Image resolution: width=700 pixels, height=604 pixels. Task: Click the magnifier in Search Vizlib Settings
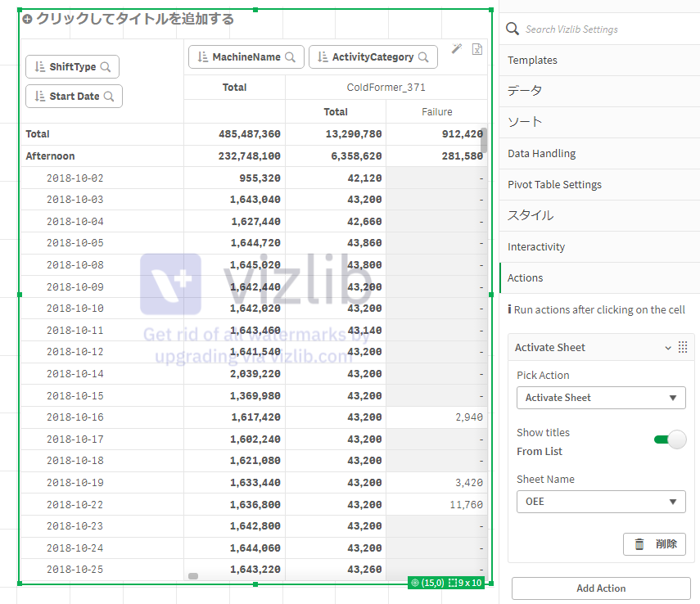[x=513, y=28]
